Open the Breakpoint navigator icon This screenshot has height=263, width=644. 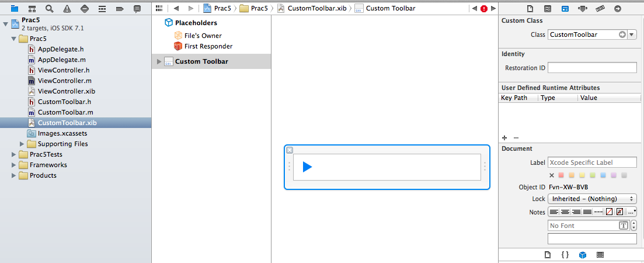(x=120, y=8)
